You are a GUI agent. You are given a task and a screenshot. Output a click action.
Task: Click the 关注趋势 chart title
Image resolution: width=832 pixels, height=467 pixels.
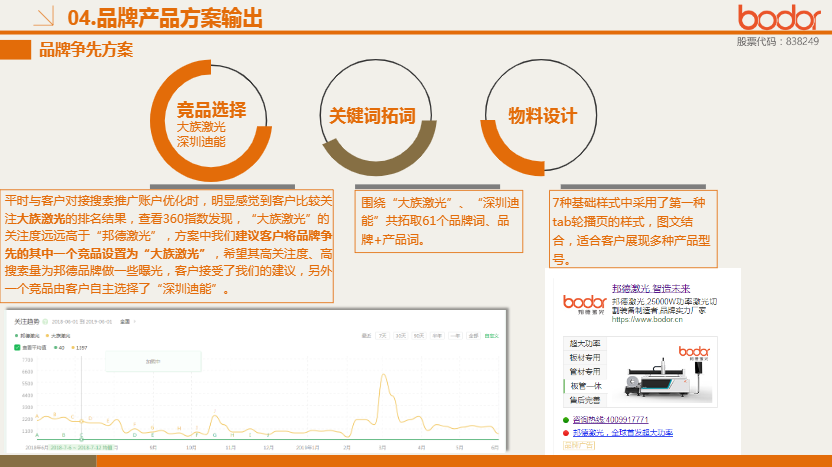click(x=27, y=322)
